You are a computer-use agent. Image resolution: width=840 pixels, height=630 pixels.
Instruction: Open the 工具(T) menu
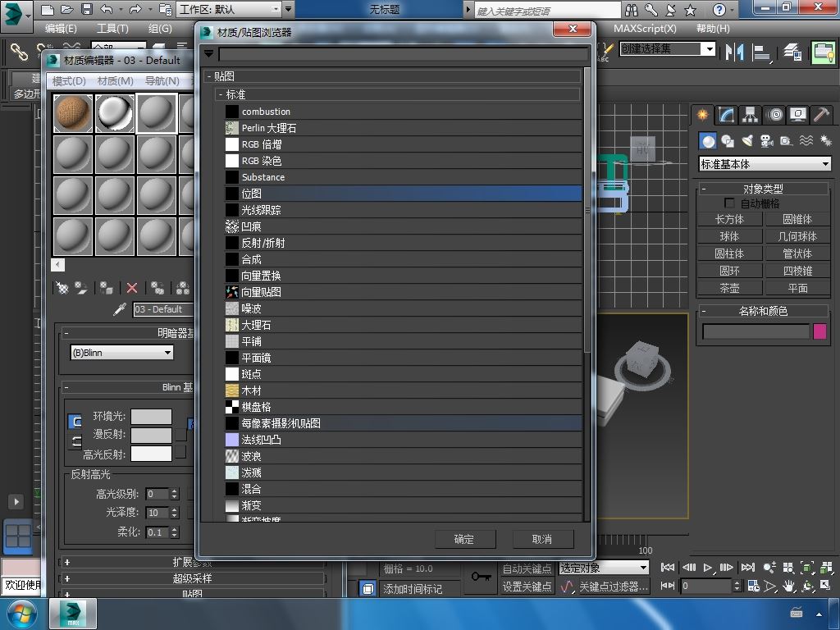tap(112, 29)
